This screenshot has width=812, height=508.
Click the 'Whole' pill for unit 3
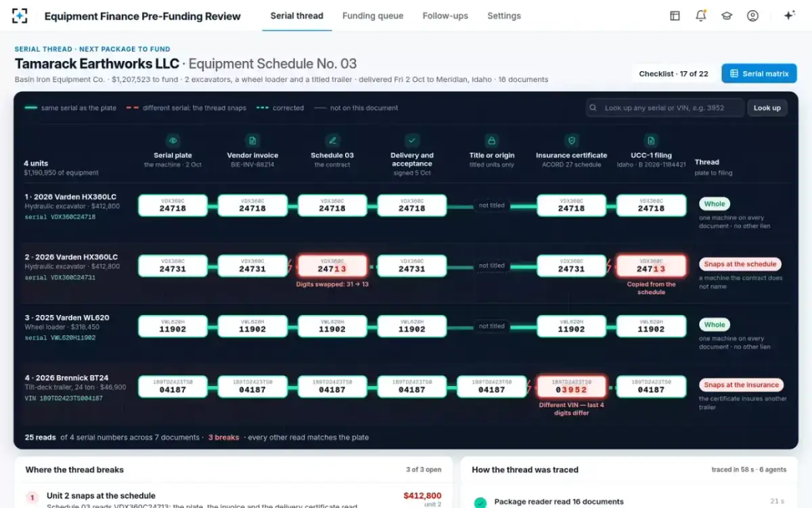click(x=715, y=324)
